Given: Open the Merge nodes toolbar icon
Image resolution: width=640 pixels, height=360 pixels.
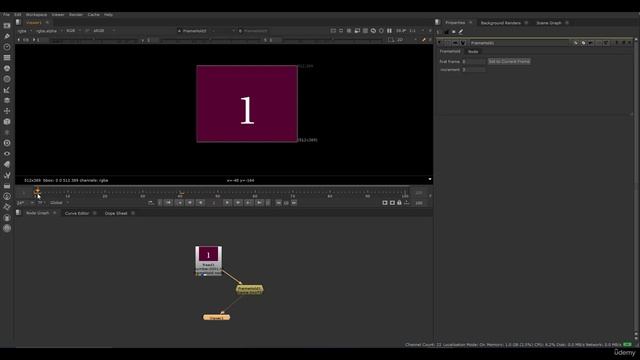Looking at the screenshot, I should [7, 100].
